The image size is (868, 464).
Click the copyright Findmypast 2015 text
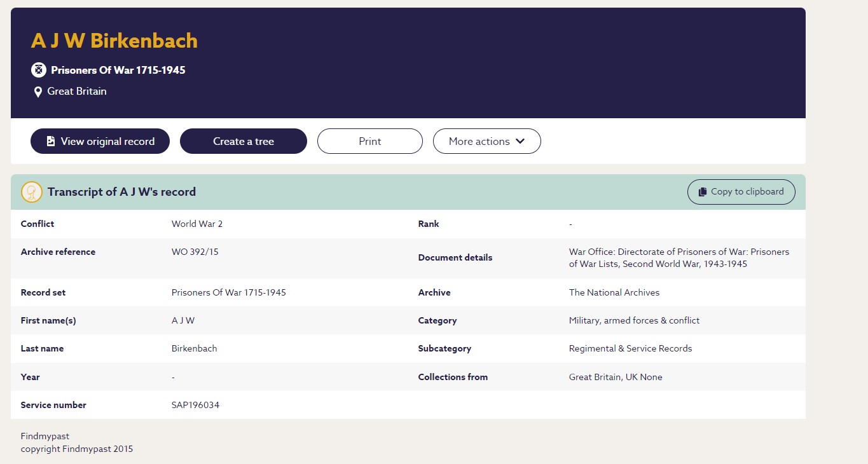[77, 449]
